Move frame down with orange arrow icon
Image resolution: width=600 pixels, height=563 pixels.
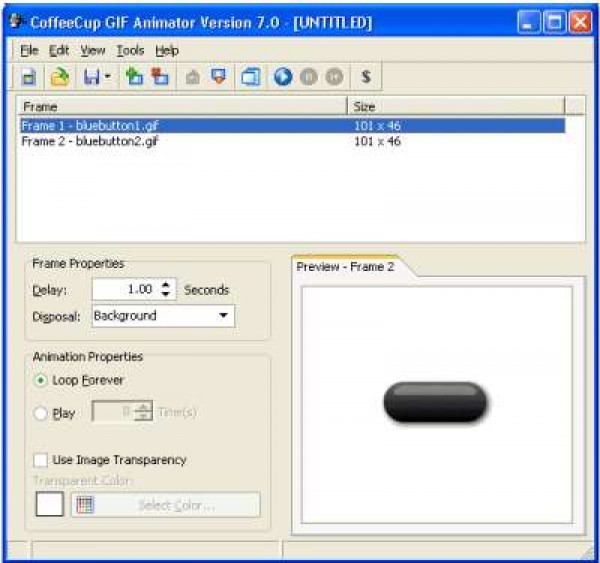coord(218,77)
